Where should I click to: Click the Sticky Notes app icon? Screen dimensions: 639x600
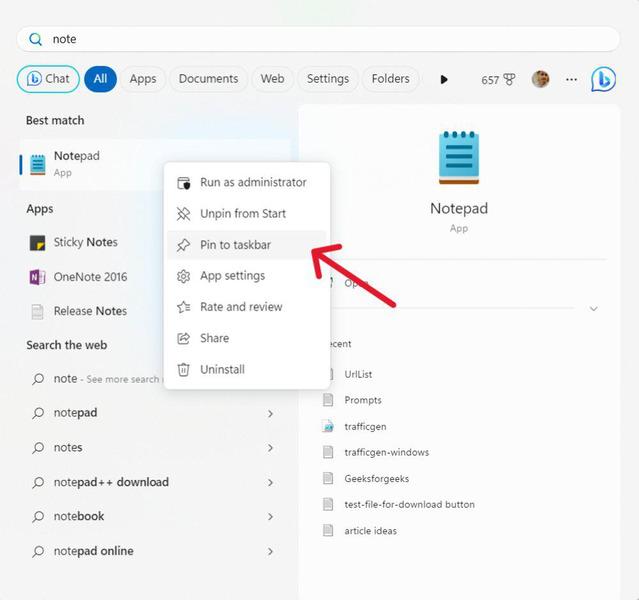38,243
